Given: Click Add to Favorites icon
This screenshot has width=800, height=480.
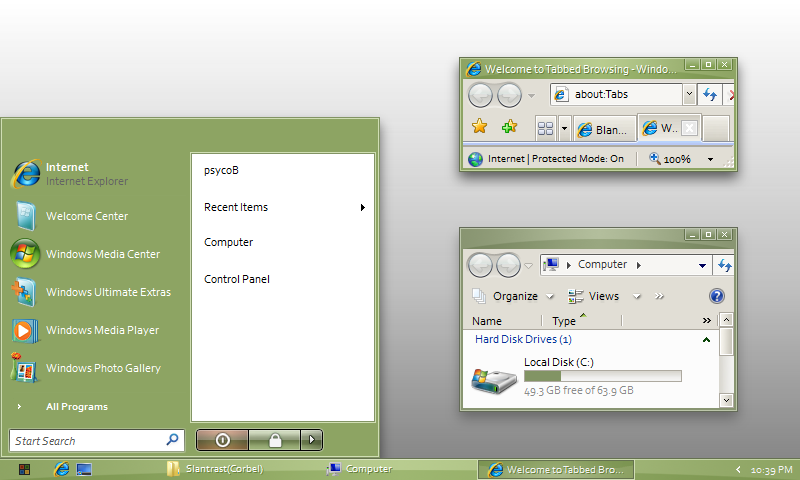Looking at the screenshot, I should click(509, 126).
